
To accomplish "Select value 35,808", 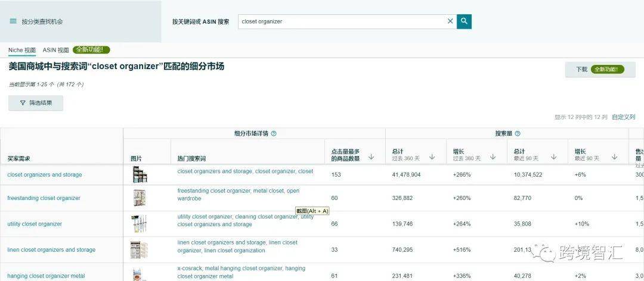I will tap(522, 224).
